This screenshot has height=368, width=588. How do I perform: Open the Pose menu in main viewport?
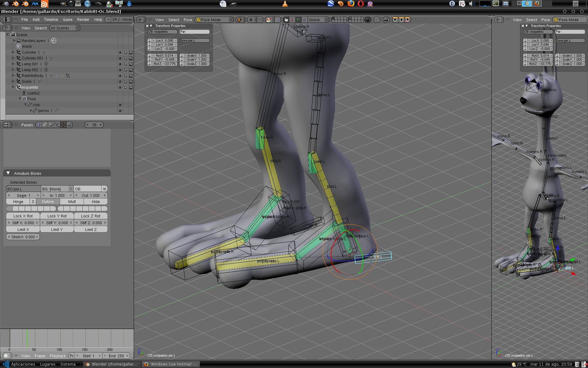(x=188, y=20)
